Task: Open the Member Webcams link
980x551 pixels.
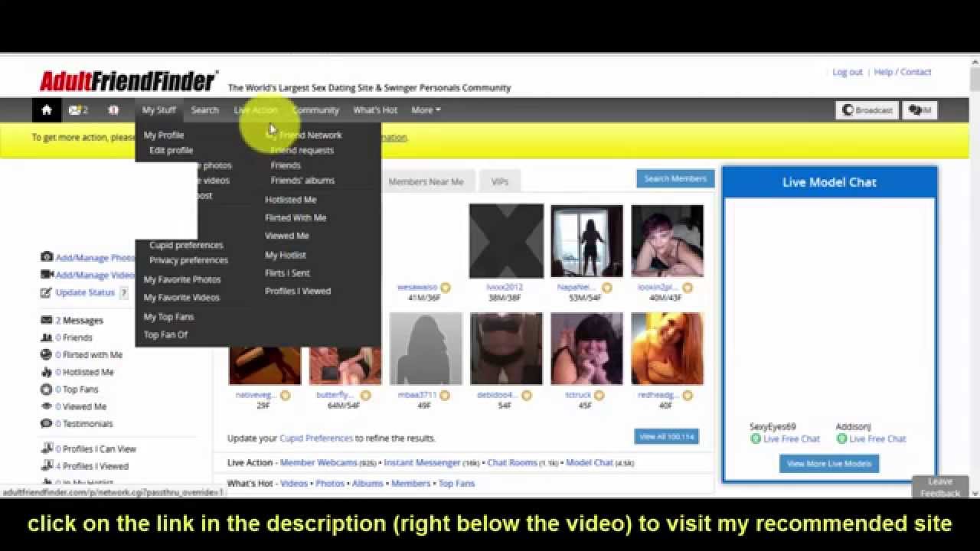Action: pos(318,463)
